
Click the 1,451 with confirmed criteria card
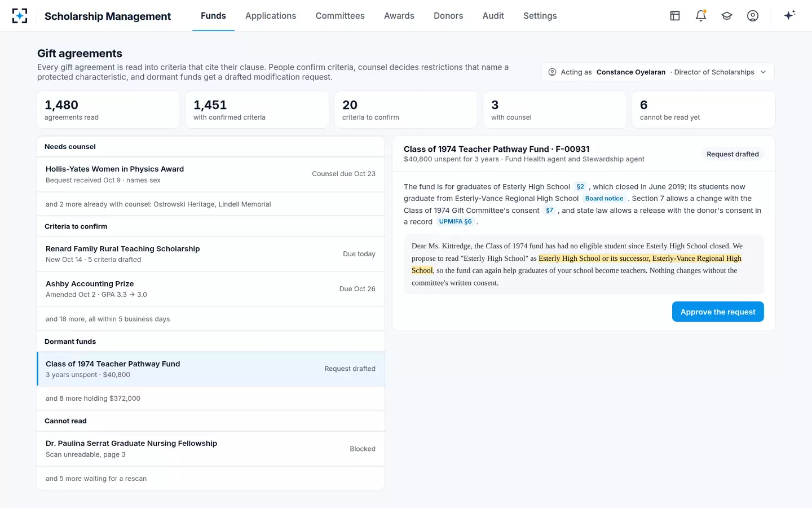pyautogui.click(x=257, y=110)
